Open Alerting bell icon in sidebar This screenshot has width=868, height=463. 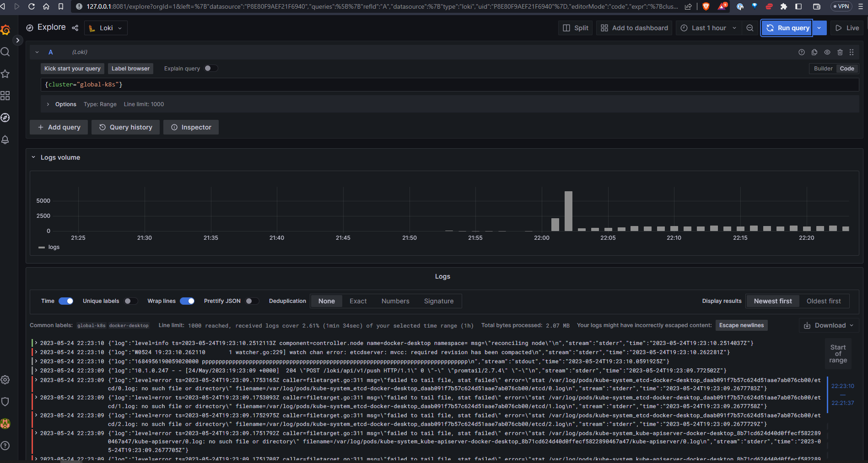[x=5, y=140]
